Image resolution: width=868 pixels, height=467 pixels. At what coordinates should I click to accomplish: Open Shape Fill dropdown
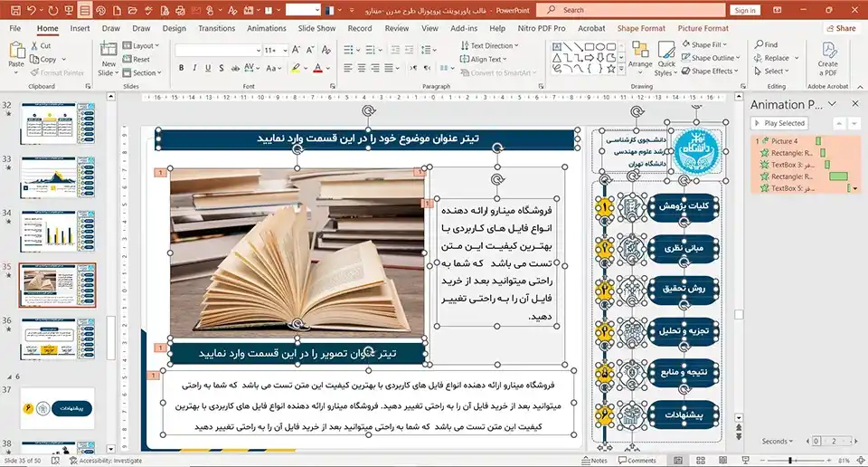704,44
